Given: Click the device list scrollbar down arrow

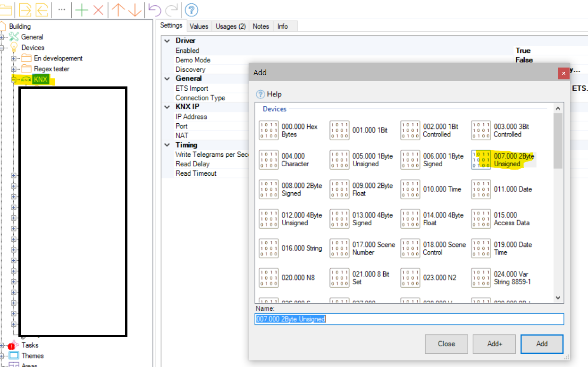Looking at the screenshot, I should coord(558,298).
